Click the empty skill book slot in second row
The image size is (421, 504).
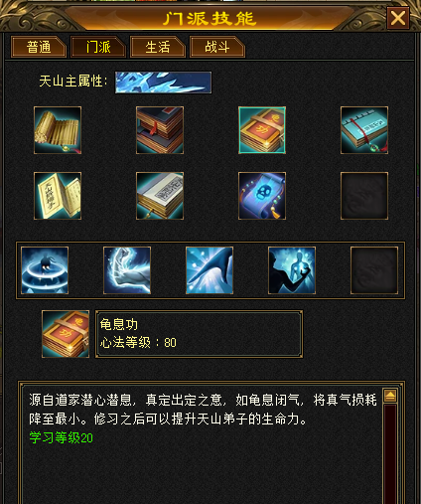coord(364,196)
